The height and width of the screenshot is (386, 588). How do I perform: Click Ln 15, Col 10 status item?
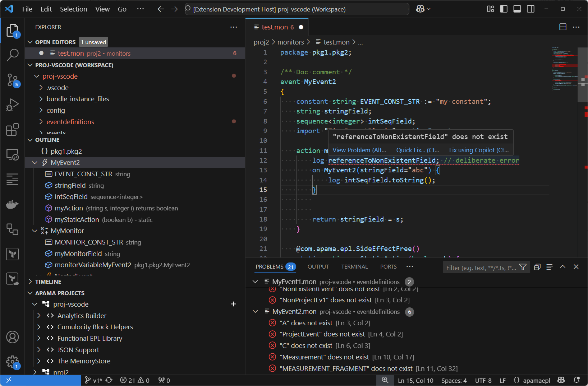tap(415, 380)
